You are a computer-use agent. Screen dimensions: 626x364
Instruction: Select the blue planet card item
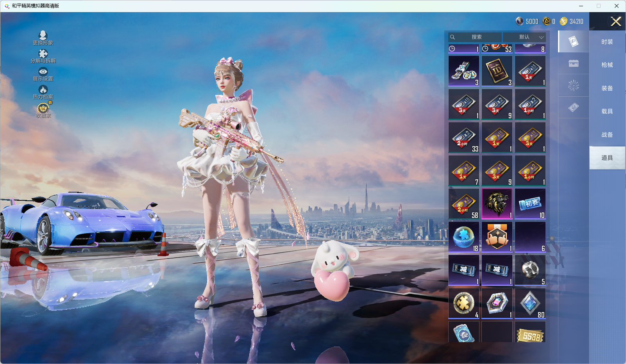pos(464,332)
